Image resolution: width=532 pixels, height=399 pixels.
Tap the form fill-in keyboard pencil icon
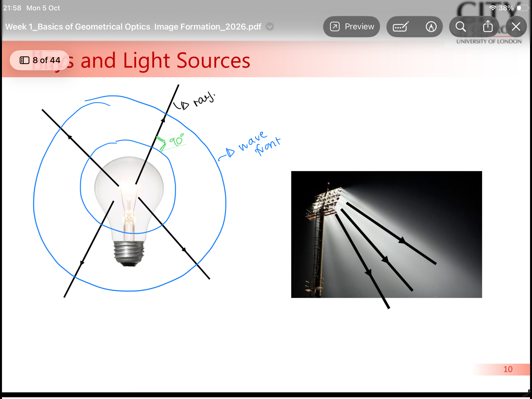pyautogui.click(x=401, y=27)
